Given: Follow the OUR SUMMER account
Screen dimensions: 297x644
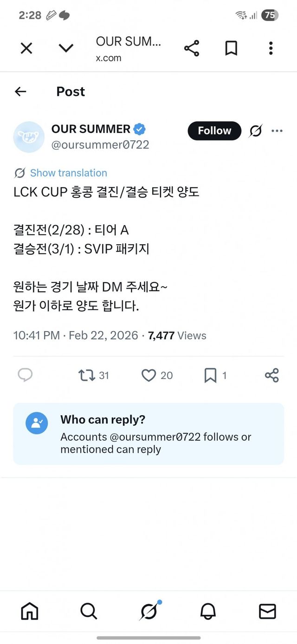Looking at the screenshot, I should point(214,131).
